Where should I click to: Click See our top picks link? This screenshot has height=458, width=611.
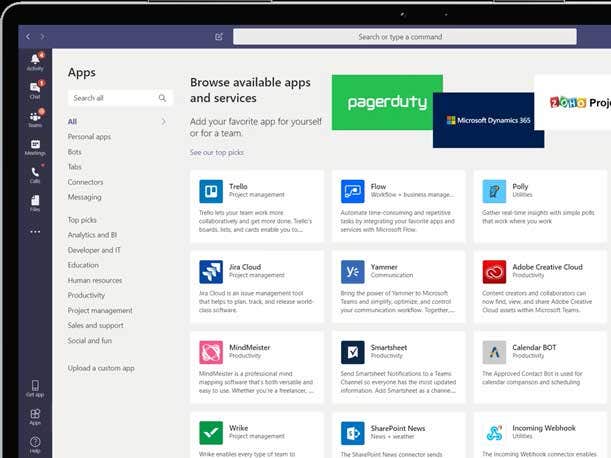pos(216,152)
